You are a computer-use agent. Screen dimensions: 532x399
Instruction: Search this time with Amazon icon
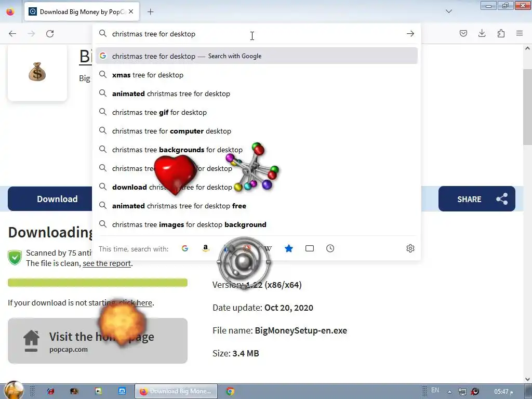(x=205, y=248)
